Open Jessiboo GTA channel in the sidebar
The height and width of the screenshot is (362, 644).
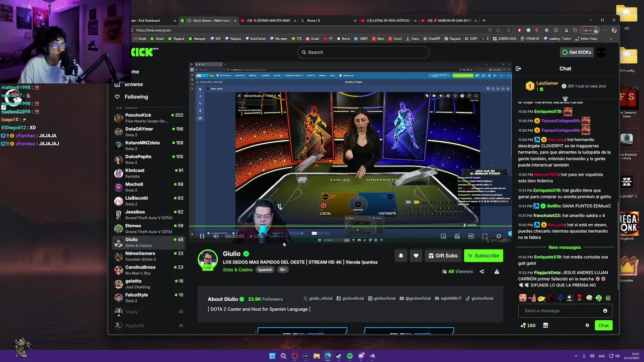coord(149,215)
